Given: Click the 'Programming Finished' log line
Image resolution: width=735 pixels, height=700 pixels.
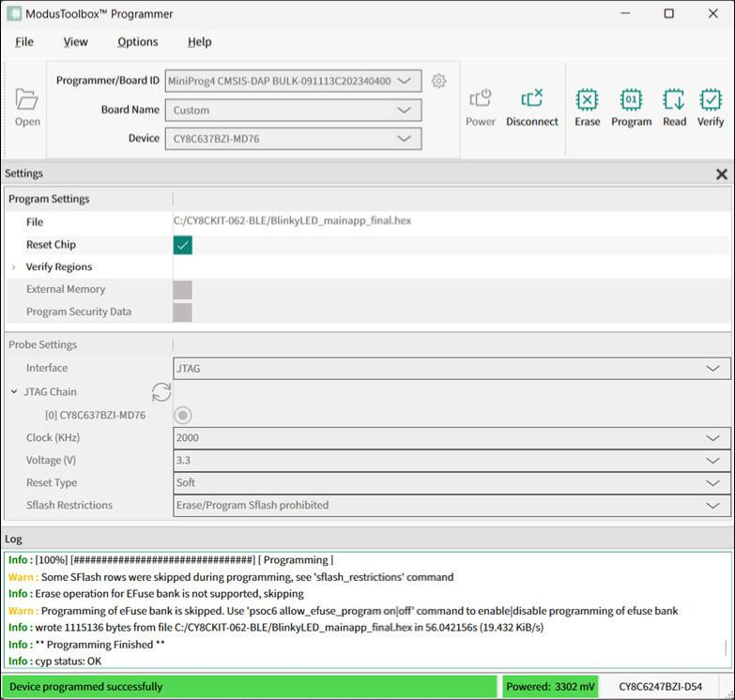Looking at the screenshot, I should (x=86, y=645).
